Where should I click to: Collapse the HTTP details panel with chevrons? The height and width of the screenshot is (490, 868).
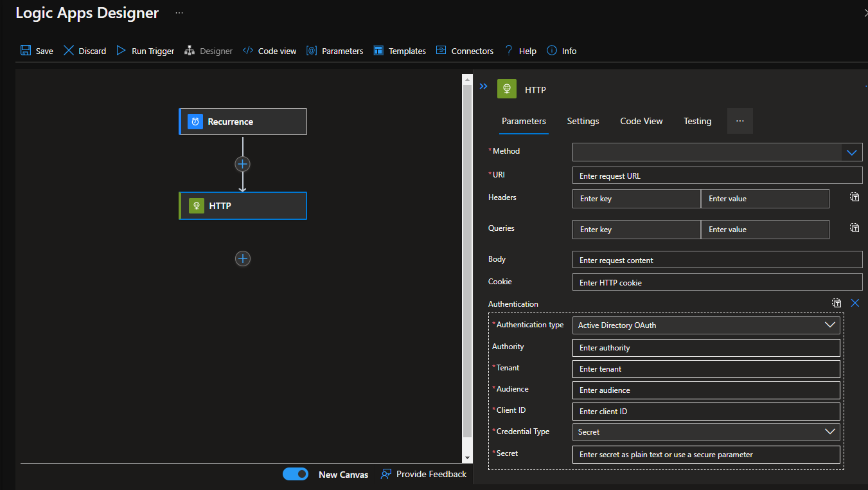(x=484, y=86)
